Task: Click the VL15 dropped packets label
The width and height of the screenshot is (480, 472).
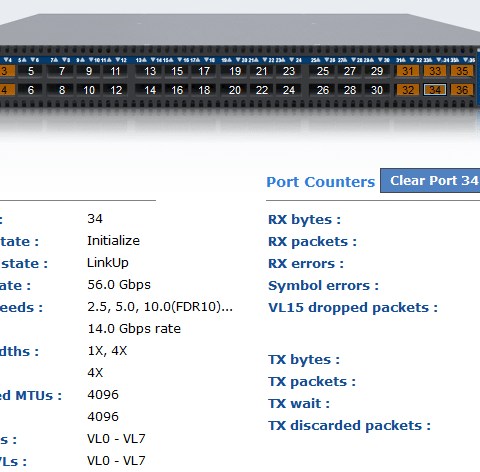Action: tap(353, 308)
